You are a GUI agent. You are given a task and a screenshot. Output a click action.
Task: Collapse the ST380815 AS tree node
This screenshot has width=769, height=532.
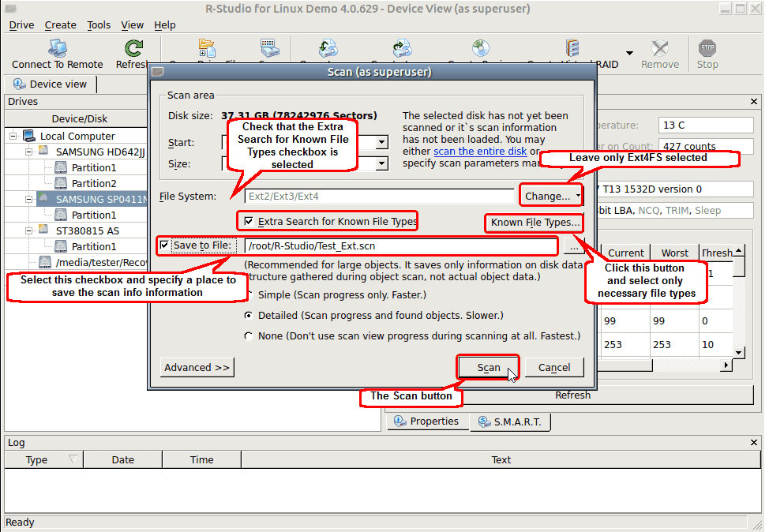click(29, 230)
